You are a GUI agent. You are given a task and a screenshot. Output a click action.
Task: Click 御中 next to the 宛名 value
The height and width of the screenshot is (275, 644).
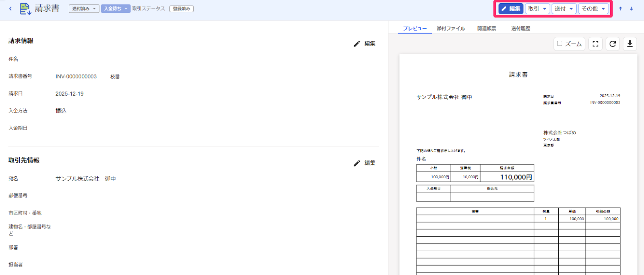[110, 179]
